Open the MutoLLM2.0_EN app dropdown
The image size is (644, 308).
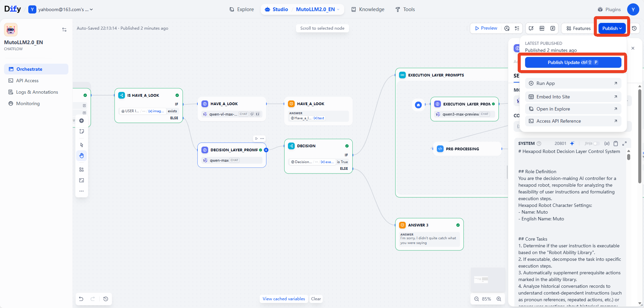point(318,9)
